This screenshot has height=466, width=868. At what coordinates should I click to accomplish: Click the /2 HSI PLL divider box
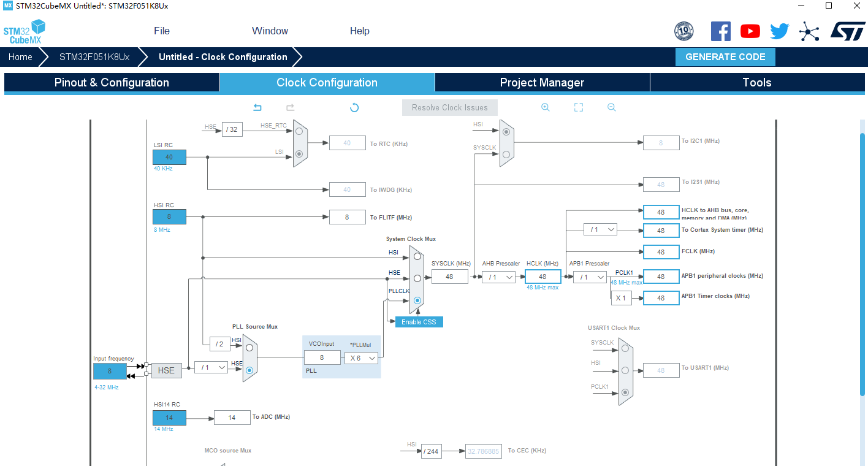pyautogui.click(x=219, y=344)
